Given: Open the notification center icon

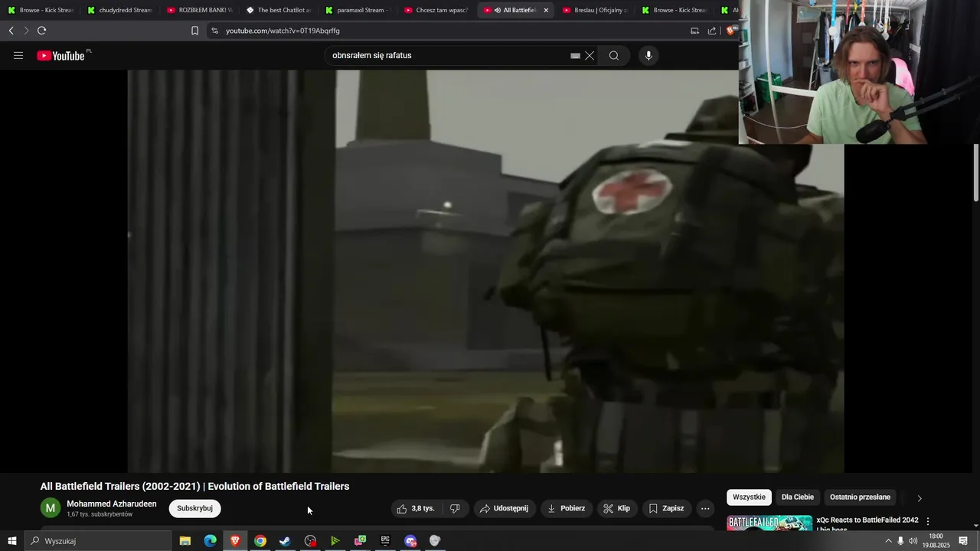Looking at the screenshot, I should click(963, 541).
